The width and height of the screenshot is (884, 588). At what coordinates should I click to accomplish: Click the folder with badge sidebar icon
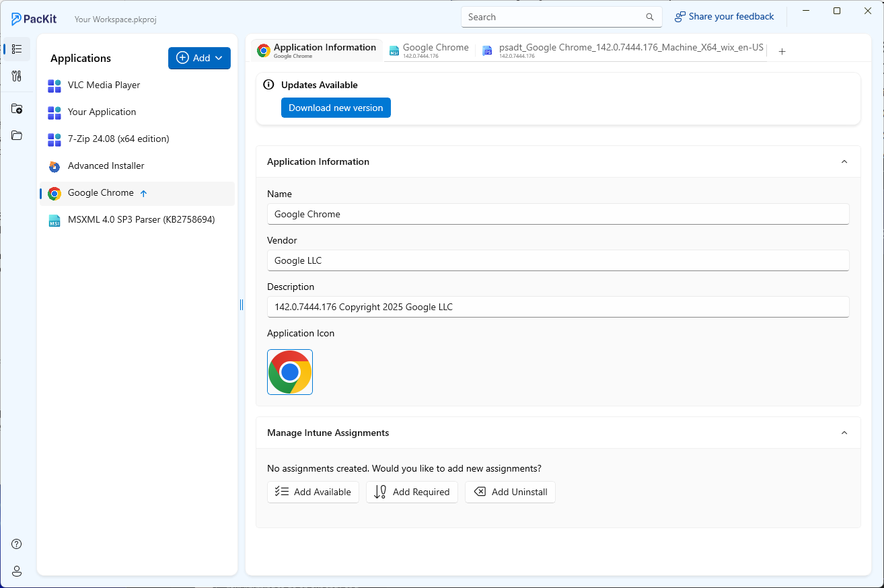pyautogui.click(x=17, y=108)
